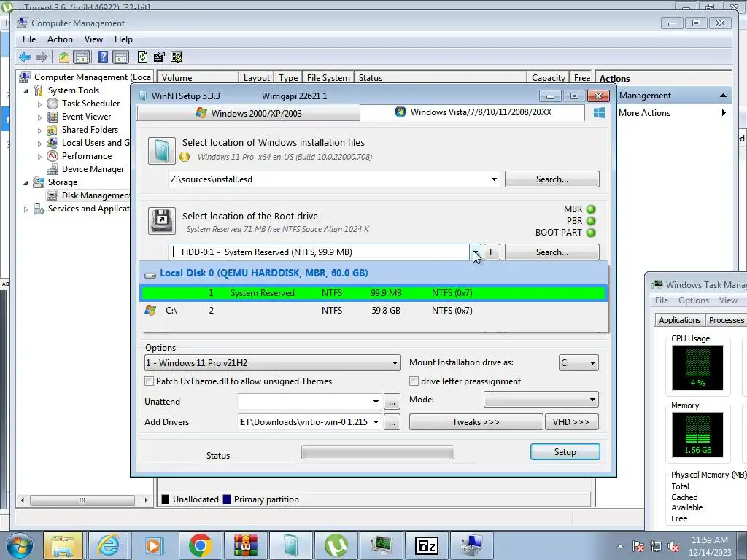
Task: Select System Reserved partition row
Action: pyautogui.click(x=373, y=293)
